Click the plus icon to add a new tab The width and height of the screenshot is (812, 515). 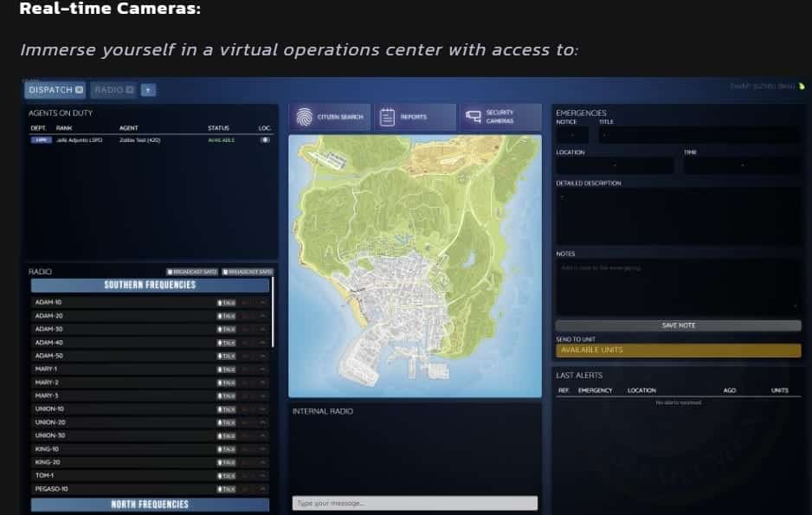148,90
